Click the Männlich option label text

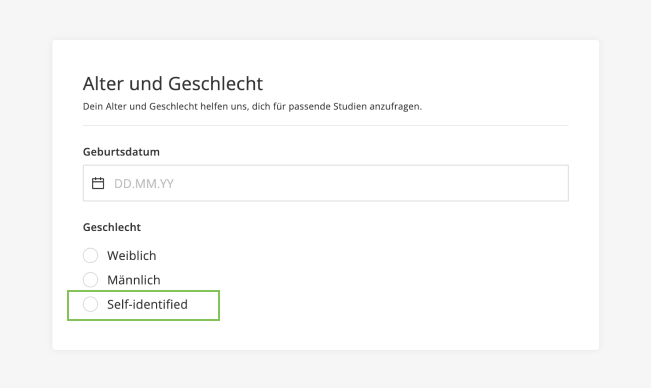tap(134, 280)
